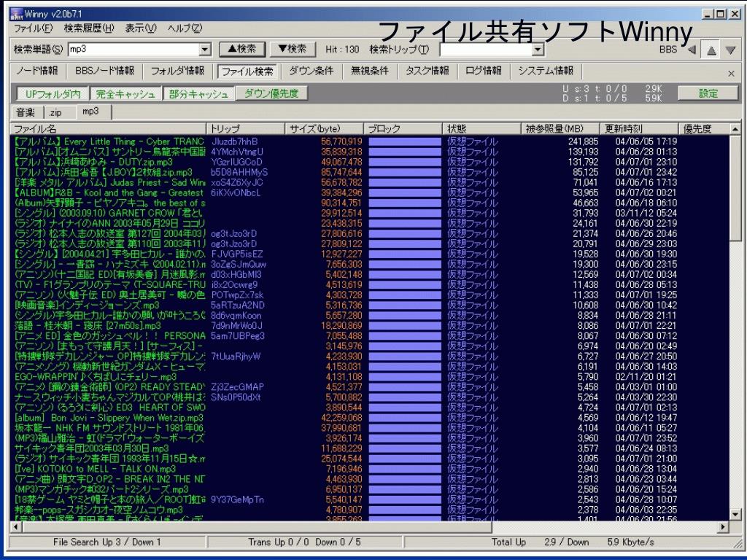Click trip value "b5D8AHHMyS"
The width and height of the screenshot is (747, 560).
click(239, 172)
